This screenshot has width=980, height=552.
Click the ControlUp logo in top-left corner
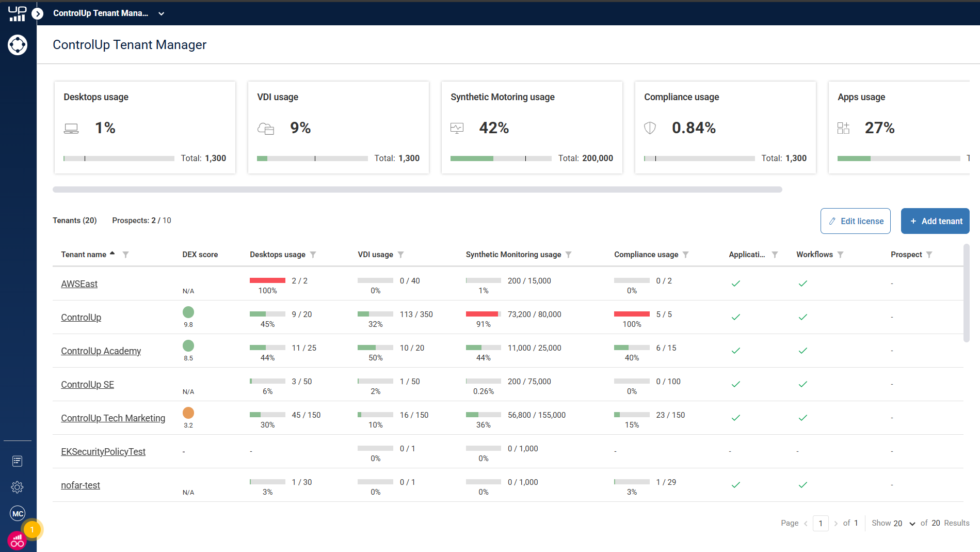[17, 13]
